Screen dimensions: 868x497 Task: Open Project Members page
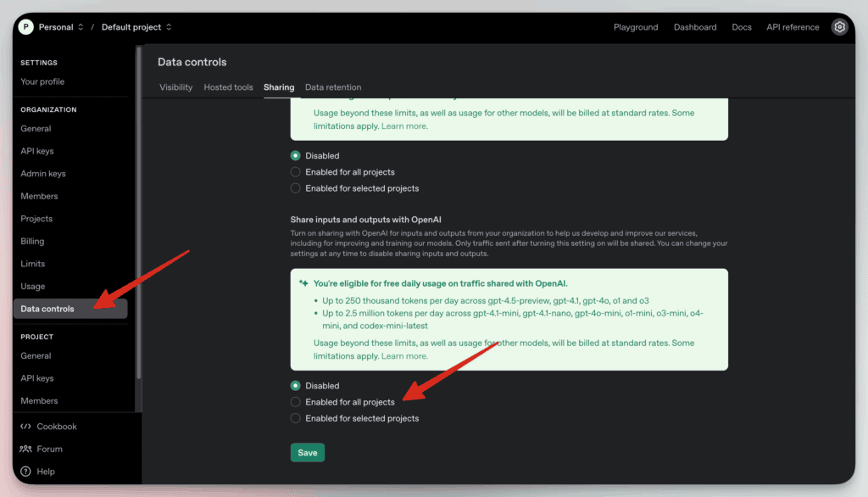[39, 400]
